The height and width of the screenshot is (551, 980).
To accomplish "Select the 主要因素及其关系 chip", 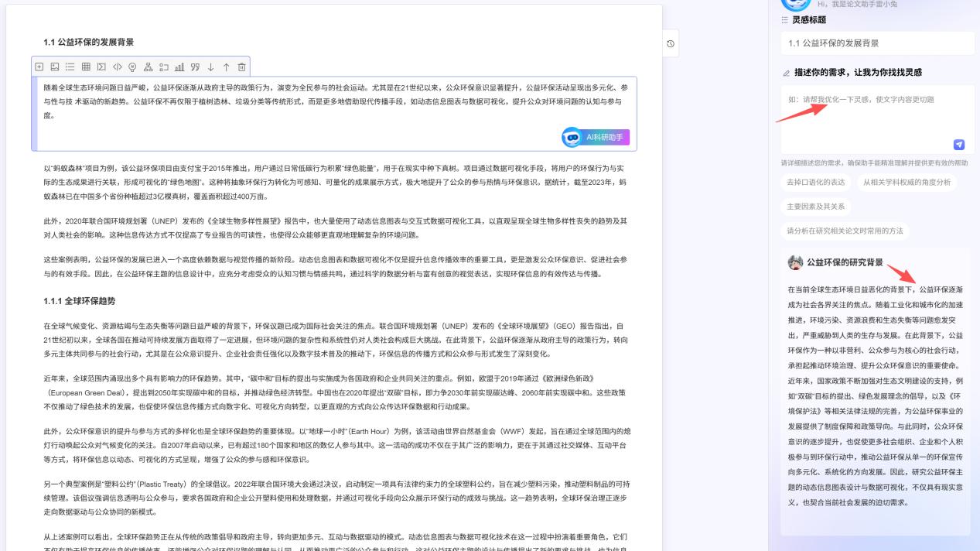I will (815, 207).
